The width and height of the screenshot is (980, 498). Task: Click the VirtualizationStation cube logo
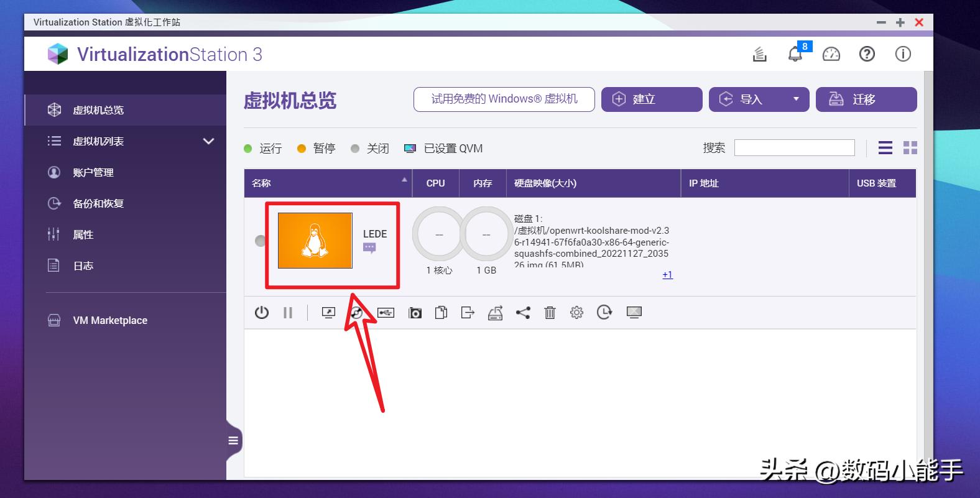pos(58,54)
